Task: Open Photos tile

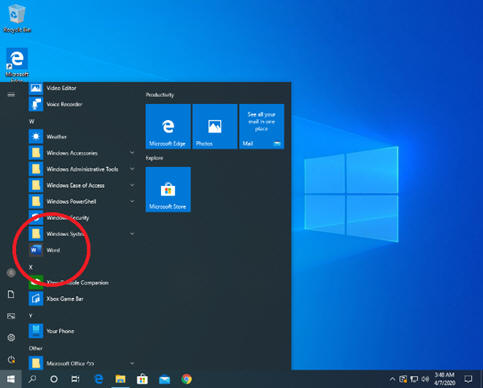Action: (x=215, y=126)
